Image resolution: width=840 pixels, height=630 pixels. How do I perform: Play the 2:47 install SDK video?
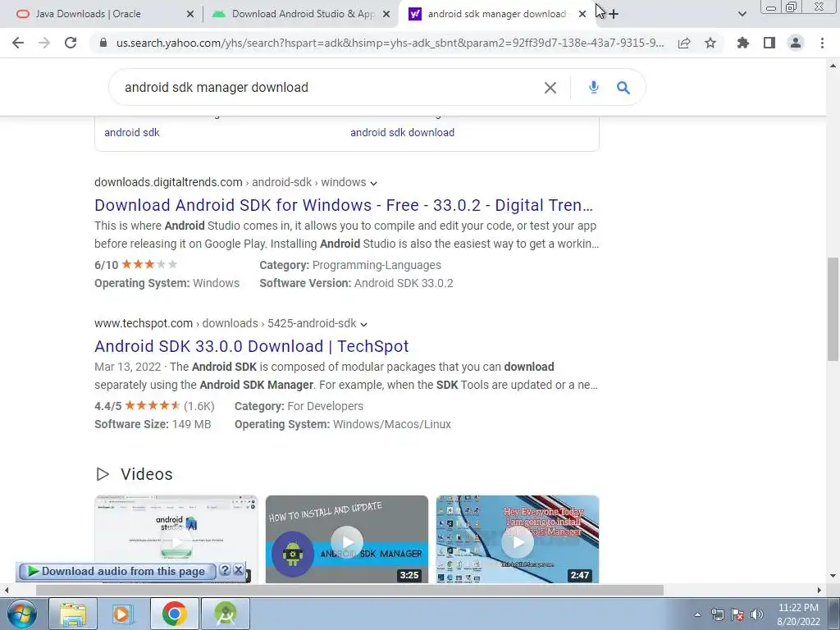518,539
